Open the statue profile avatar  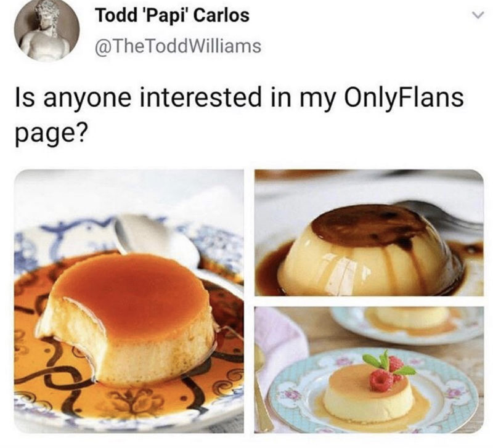(x=47, y=30)
